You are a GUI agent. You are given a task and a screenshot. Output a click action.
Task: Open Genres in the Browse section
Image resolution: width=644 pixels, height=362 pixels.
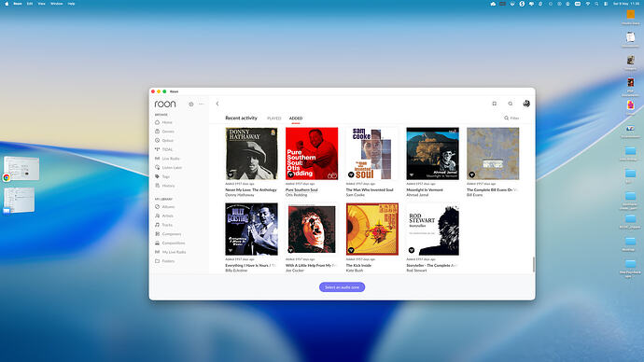[x=164, y=132]
